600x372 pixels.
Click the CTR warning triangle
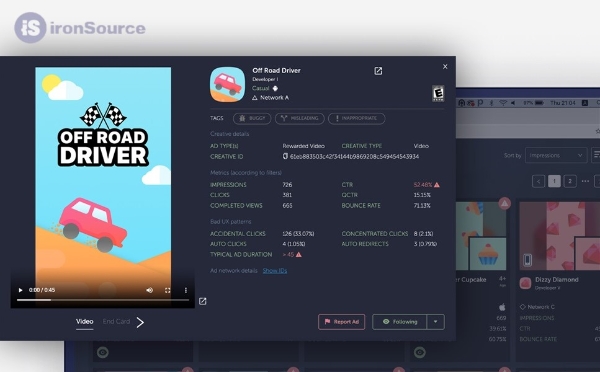(437, 184)
